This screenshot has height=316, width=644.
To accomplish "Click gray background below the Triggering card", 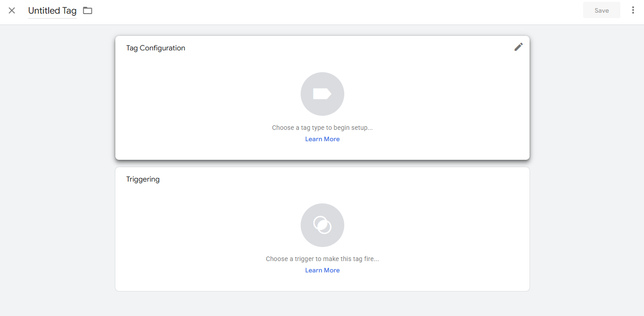I will click(x=322, y=304).
